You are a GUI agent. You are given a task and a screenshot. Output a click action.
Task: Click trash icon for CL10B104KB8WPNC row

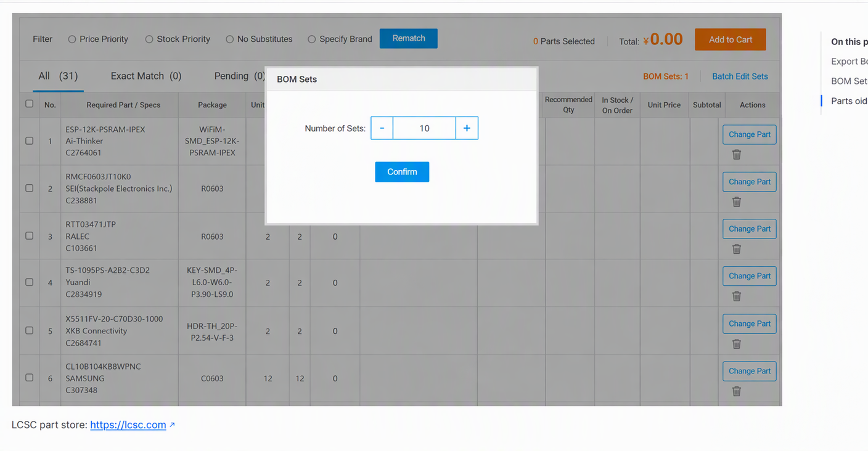coord(736,391)
